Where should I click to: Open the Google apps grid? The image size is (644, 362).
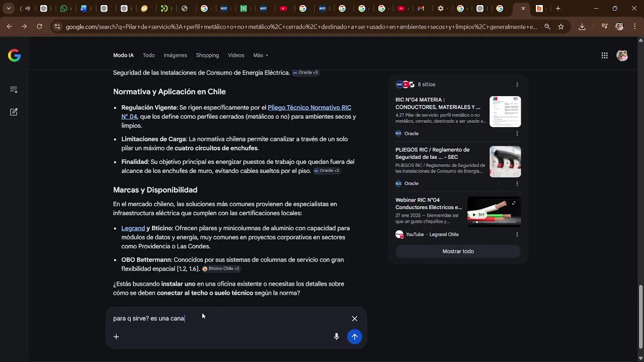(x=605, y=55)
